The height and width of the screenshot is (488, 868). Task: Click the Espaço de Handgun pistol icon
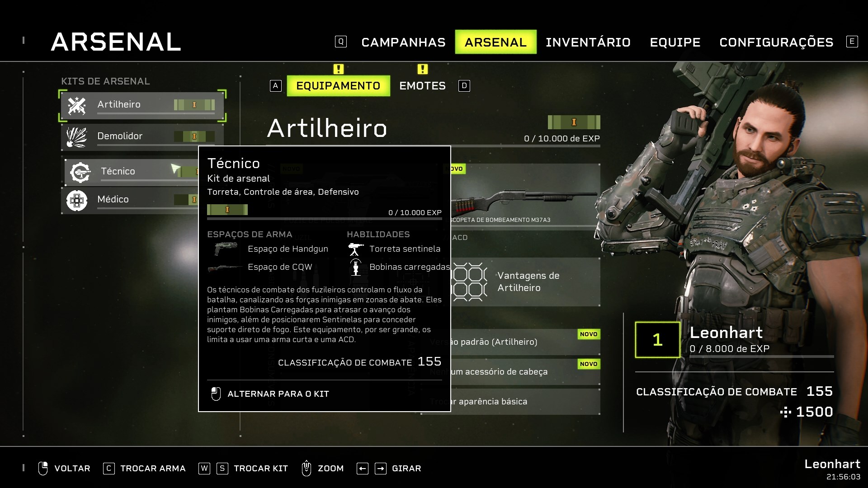[226, 249]
